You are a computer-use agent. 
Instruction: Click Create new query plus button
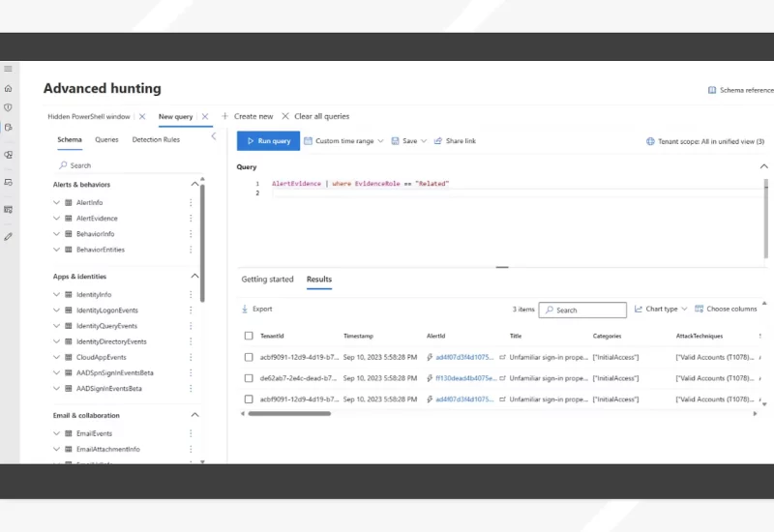click(x=247, y=116)
